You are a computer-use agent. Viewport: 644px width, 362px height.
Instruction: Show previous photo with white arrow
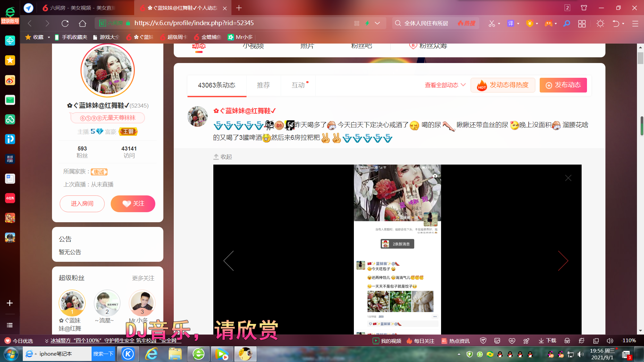click(x=228, y=260)
